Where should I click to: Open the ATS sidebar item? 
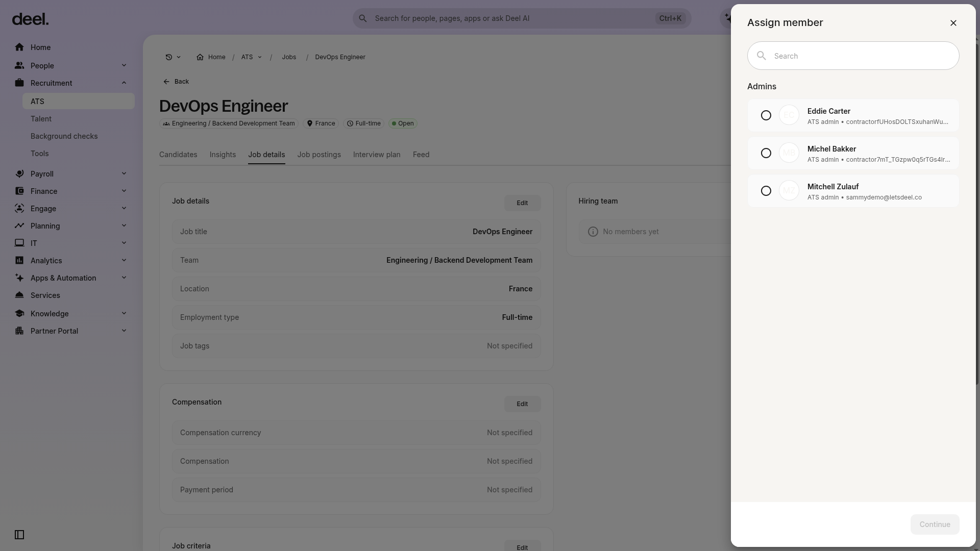pos(79,101)
